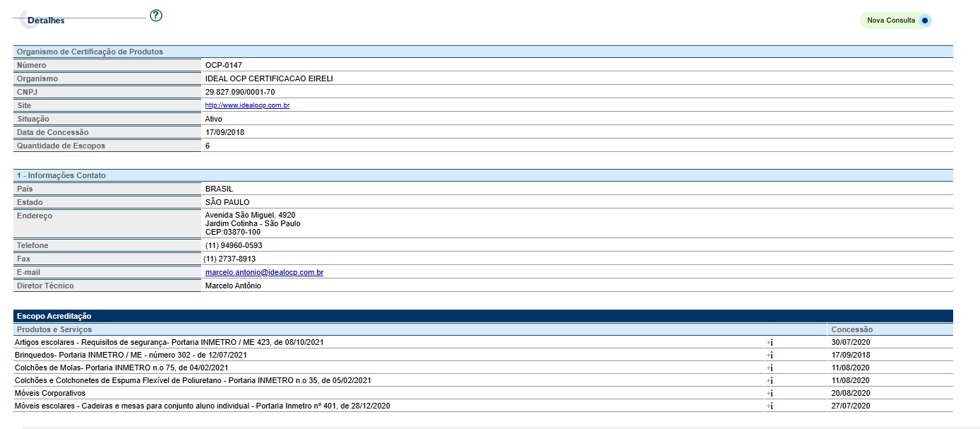Click the 1 - Informações Contato section header

(483, 175)
